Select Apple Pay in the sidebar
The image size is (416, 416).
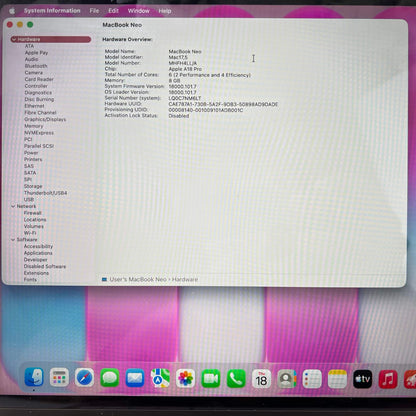click(x=36, y=53)
